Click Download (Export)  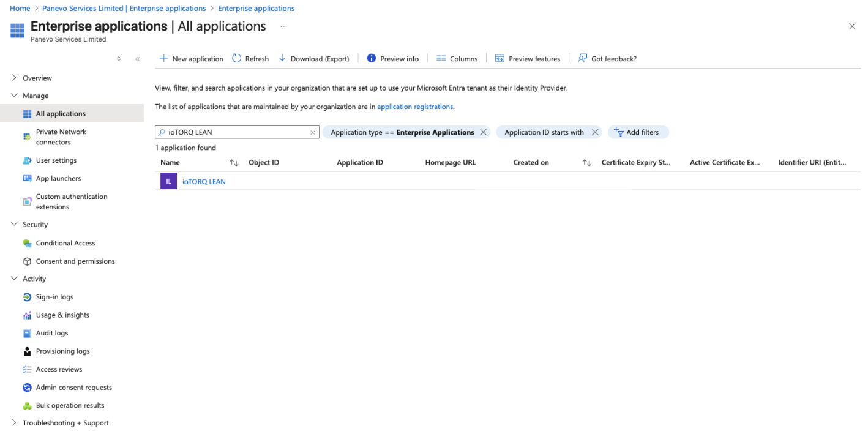point(313,59)
